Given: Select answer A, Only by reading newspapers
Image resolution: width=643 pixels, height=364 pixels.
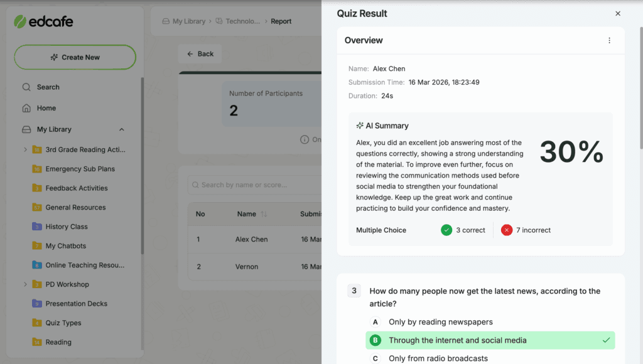Looking at the screenshot, I should pyautogui.click(x=440, y=322).
